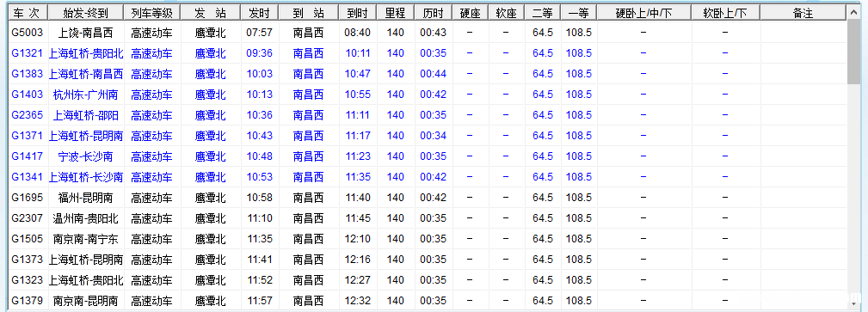Viewport: 868px width, 312px height.
Task: Click route 杭州东-广州南
Action: click(x=86, y=95)
